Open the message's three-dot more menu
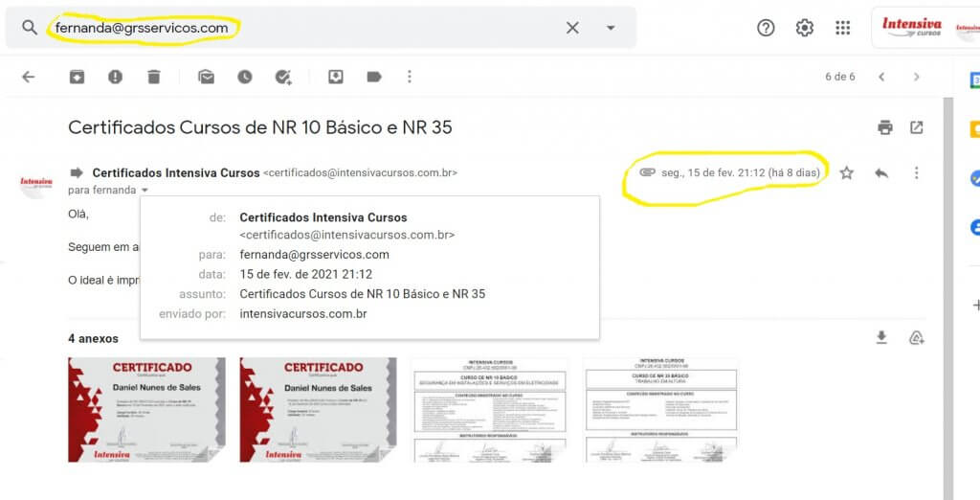This screenshot has height=500, width=980. 916,173
